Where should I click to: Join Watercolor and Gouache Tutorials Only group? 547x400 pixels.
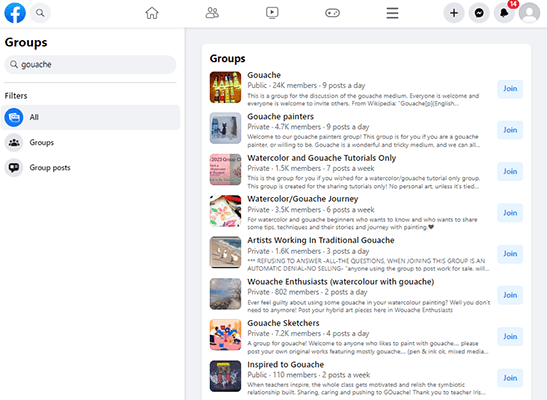coord(510,172)
